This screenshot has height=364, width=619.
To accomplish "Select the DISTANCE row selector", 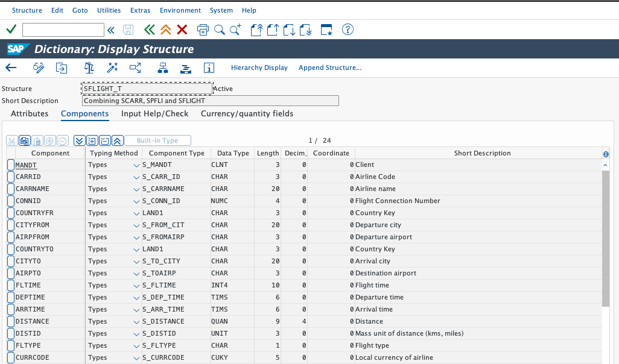I will click(11, 321).
